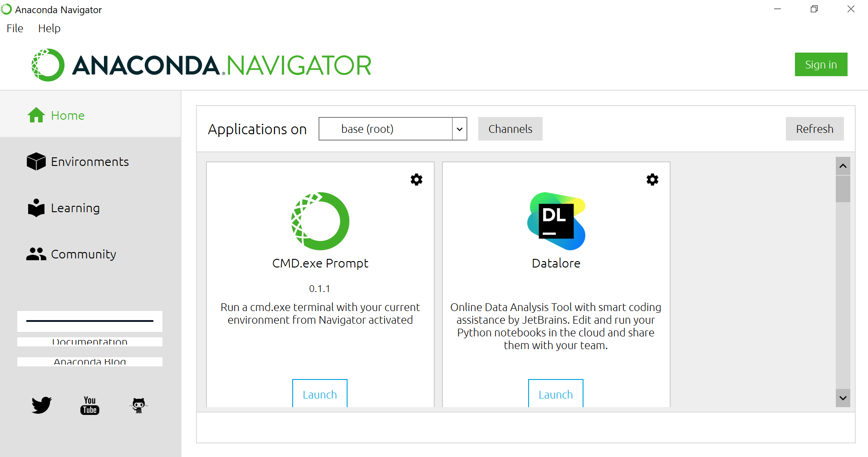Click the CMD.exe Prompt version 0.1.1 text
The image size is (868, 457).
pyautogui.click(x=320, y=289)
